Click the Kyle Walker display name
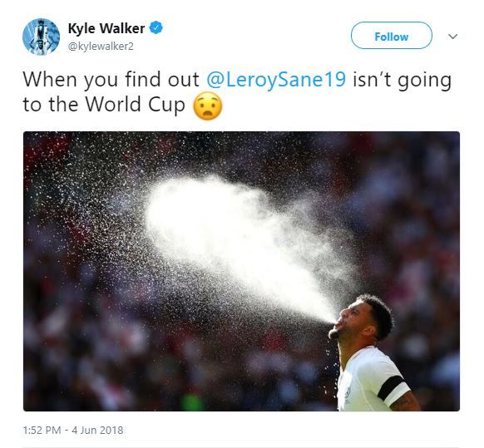This screenshot has height=448, width=484. tap(106, 28)
